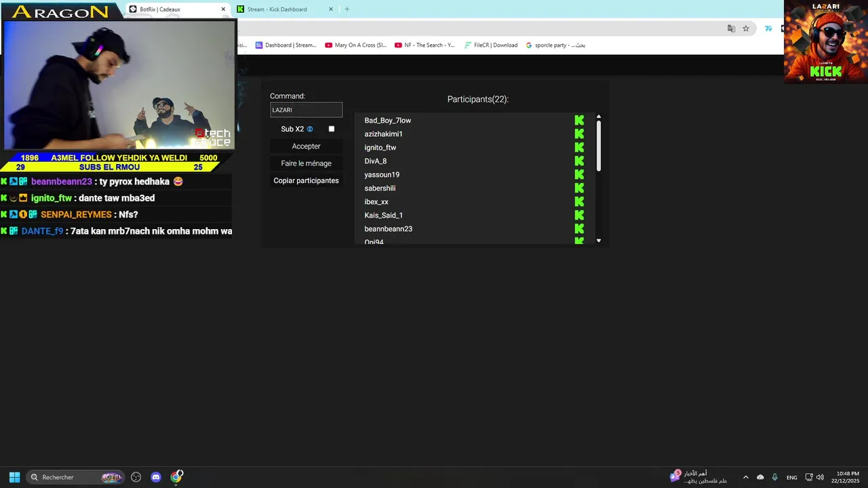This screenshot has width=868, height=488.
Task: Click the Copier participantes button
Action: [x=307, y=181]
